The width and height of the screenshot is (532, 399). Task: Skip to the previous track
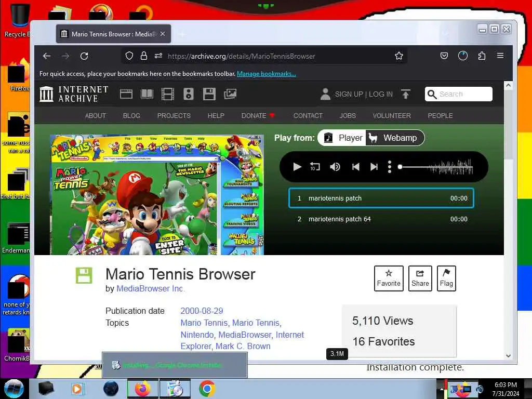(x=355, y=167)
